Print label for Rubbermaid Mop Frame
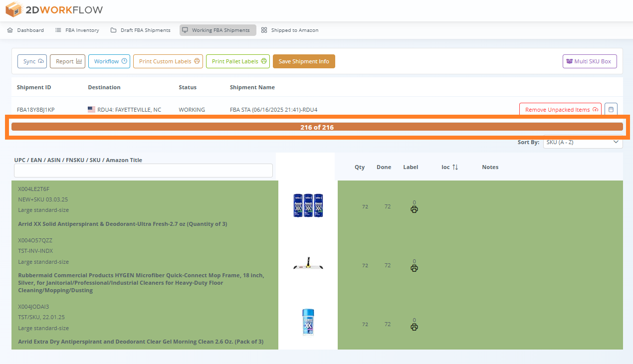The width and height of the screenshot is (633, 364). 414,268
